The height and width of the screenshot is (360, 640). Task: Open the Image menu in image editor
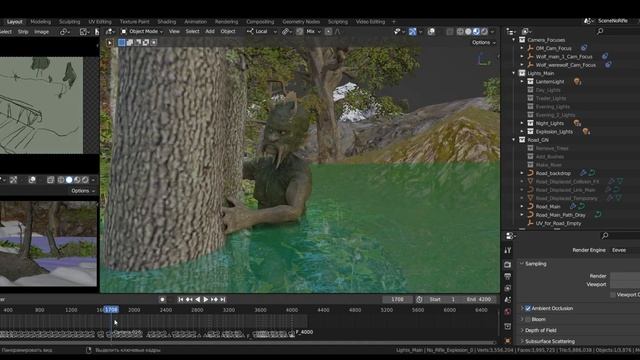point(41,31)
